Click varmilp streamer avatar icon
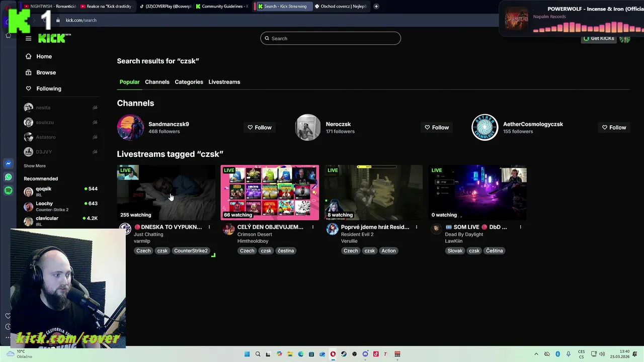 (125, 229)
